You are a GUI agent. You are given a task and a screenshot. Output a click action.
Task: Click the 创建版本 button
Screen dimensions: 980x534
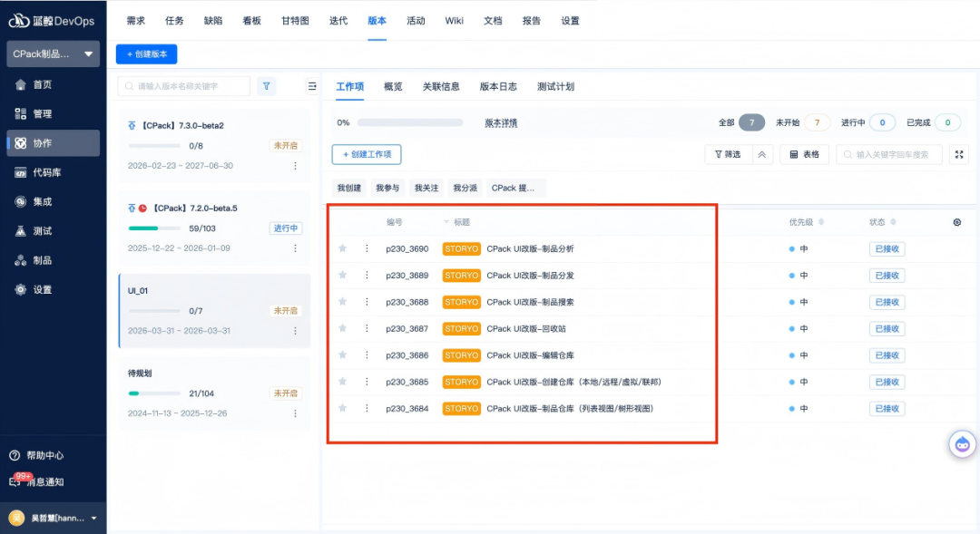[146, 53]
